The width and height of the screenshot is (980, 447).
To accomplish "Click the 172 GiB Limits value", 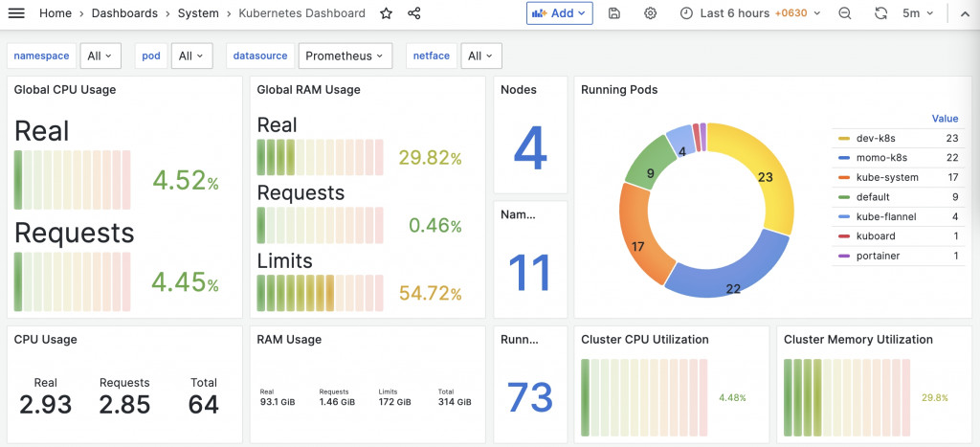I will pyautogui.click(x=395, y=402).
